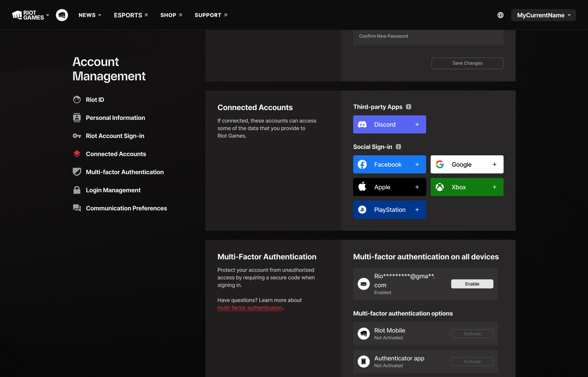Open the multi-factor authentication help link
Screen dimensions: 588x377
250,308
